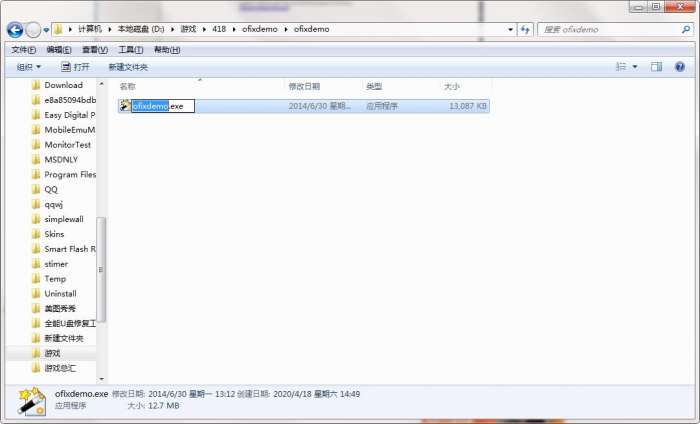
Task: Open the recent pages dropdown arrow
Action: (46, 30)
